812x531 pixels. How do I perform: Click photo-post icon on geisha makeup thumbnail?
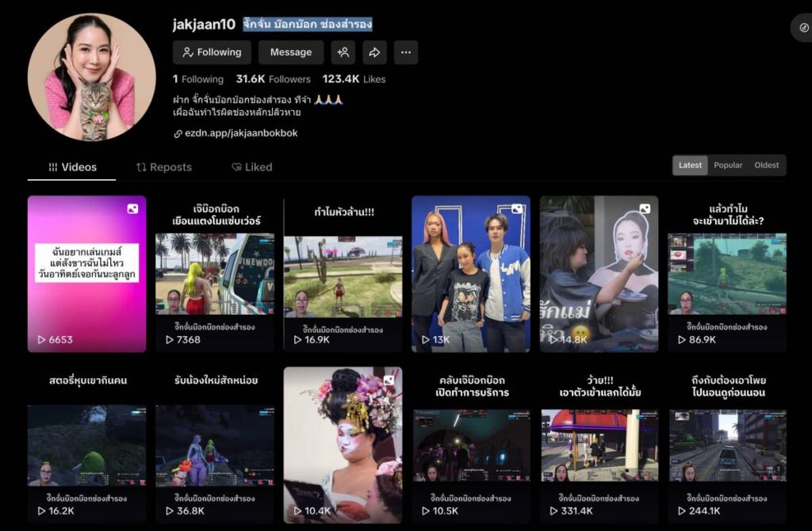pyautogui.click(x=389, y=380)
